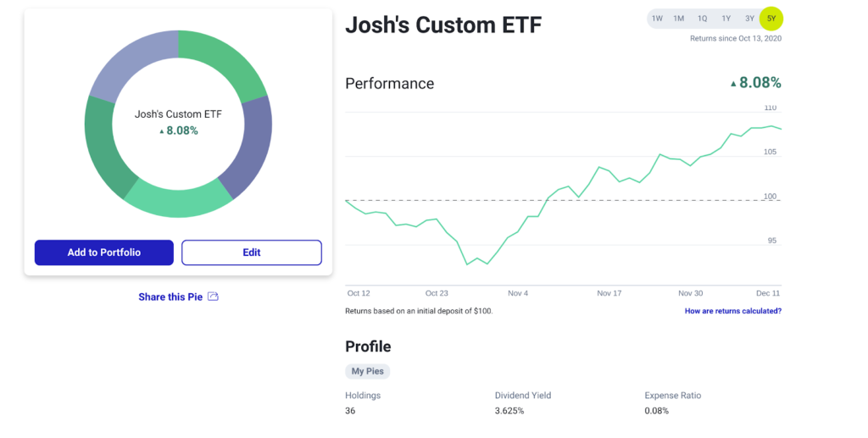
Task: Click the light purple donut slice
Action: coord(127,64)
